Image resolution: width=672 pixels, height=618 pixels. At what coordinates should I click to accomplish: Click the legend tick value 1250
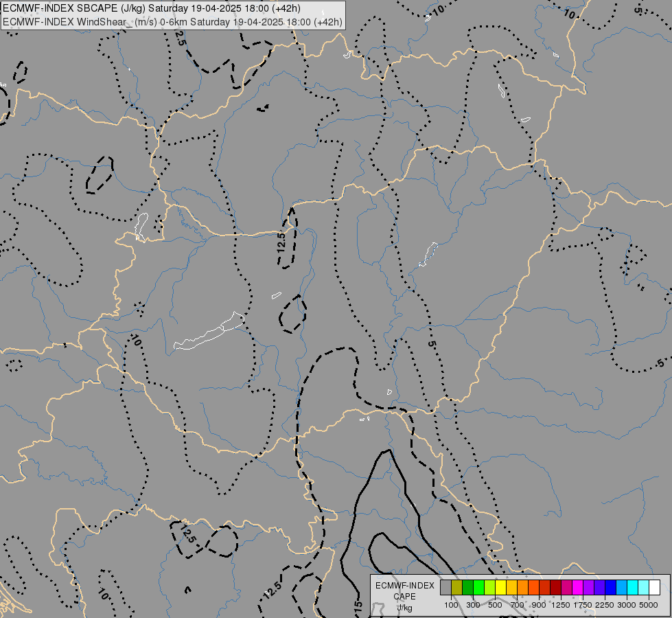[561, 605]
